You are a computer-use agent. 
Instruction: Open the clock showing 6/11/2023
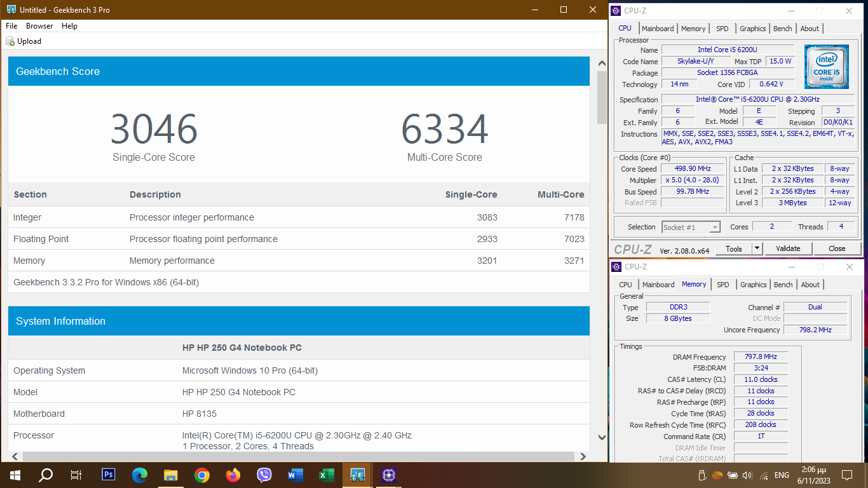814,475
